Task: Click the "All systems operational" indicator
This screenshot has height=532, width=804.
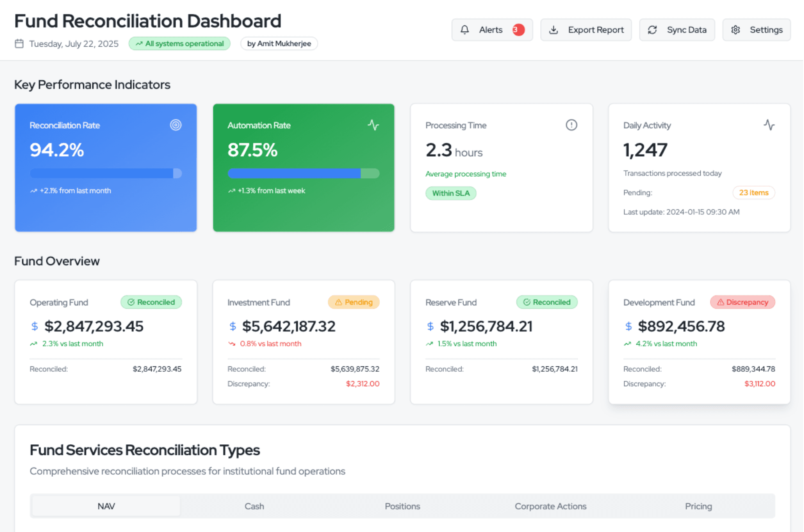Action: tap(179, 43)
